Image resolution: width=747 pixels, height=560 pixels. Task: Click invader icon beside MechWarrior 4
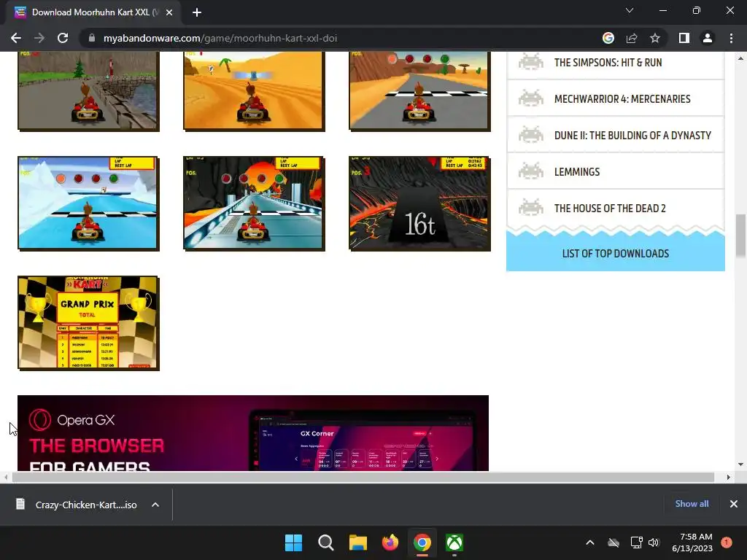531,98
